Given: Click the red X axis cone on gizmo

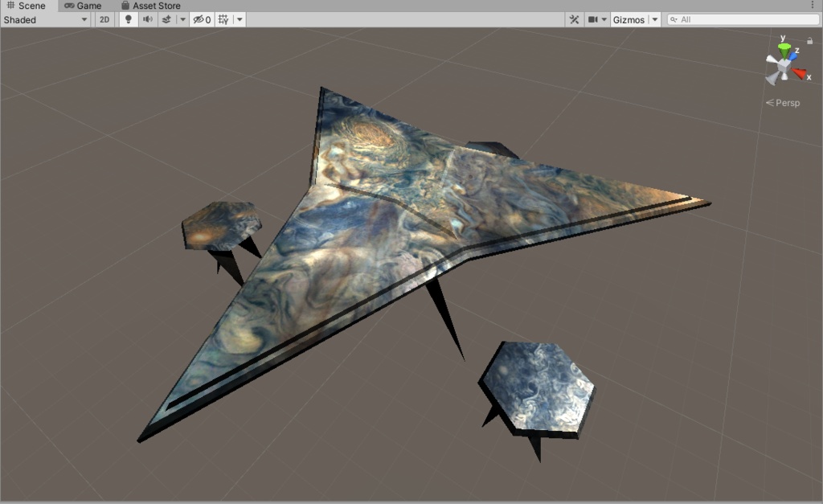Looking at the screenshot, I should [x=800, y=73].
